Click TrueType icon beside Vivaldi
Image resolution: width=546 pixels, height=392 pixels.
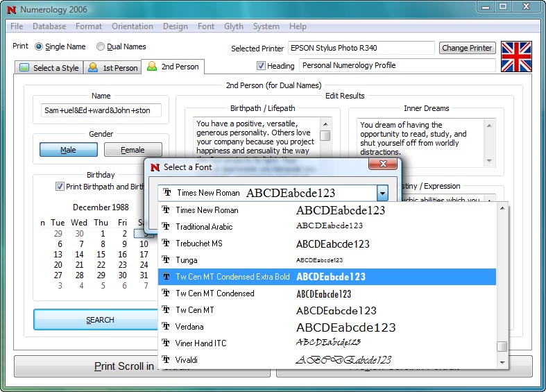(166, 359)
